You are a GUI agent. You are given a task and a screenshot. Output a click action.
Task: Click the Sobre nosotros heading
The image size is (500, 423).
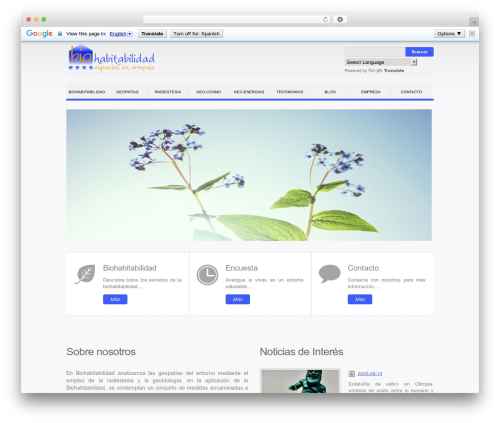[x=101, y=352]
